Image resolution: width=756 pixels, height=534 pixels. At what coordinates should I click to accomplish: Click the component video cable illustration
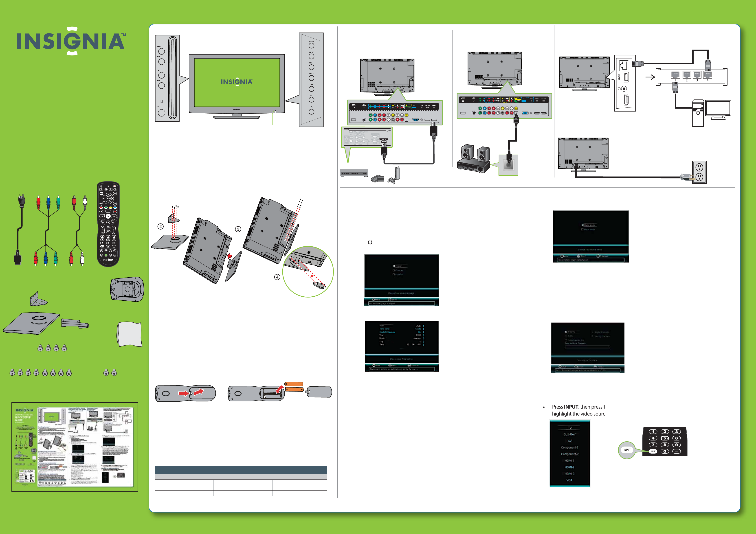47,230
